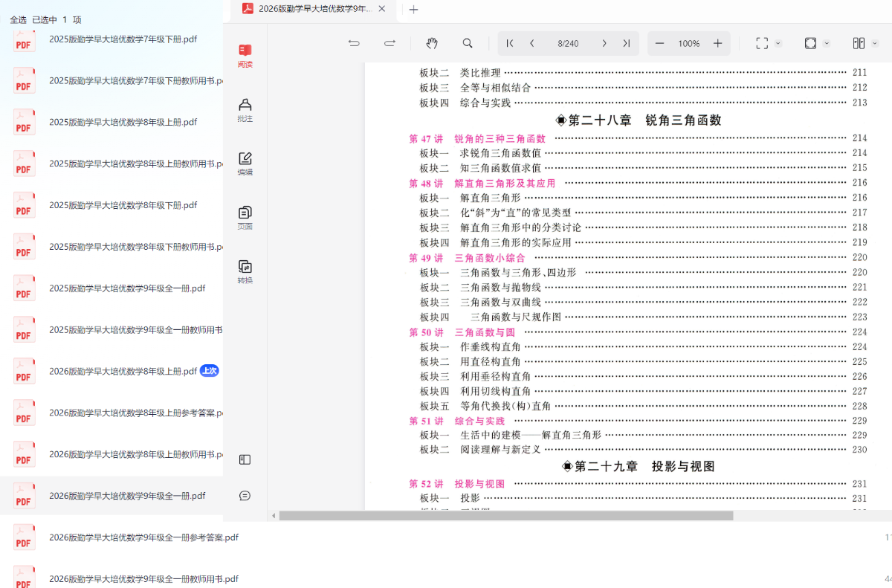This screenshot has height=588, width=892.
Task: Switch to the 阅读 (Read) tab
Action: click(245, 56)
